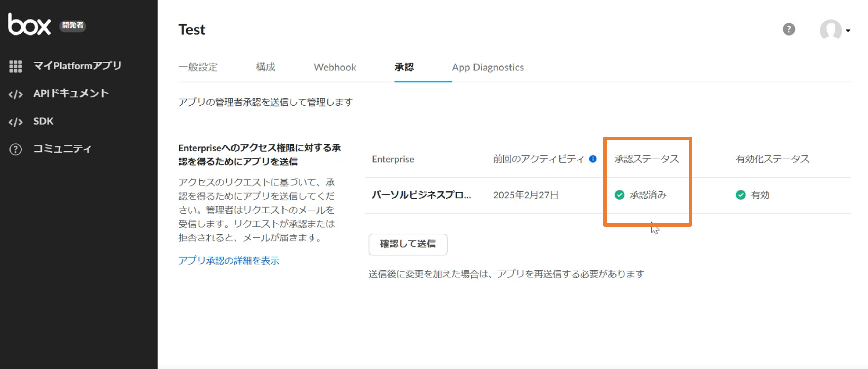Switch to the 構成 tab
This screenshot has width=868, height=369.
(265, 67)
